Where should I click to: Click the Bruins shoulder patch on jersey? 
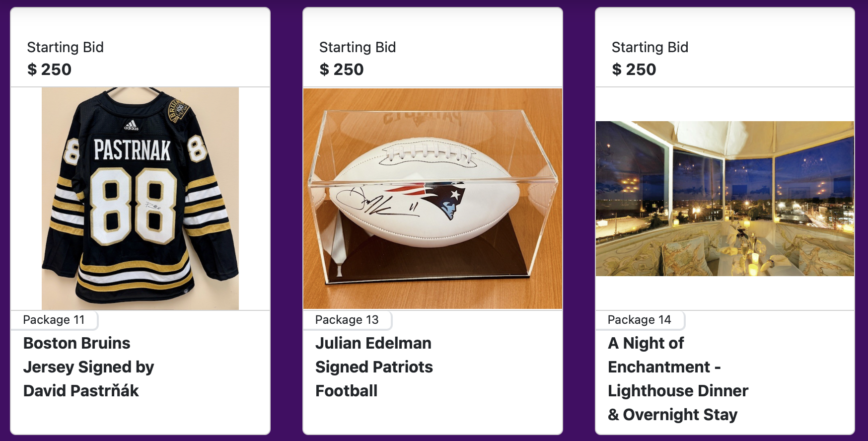177,110
